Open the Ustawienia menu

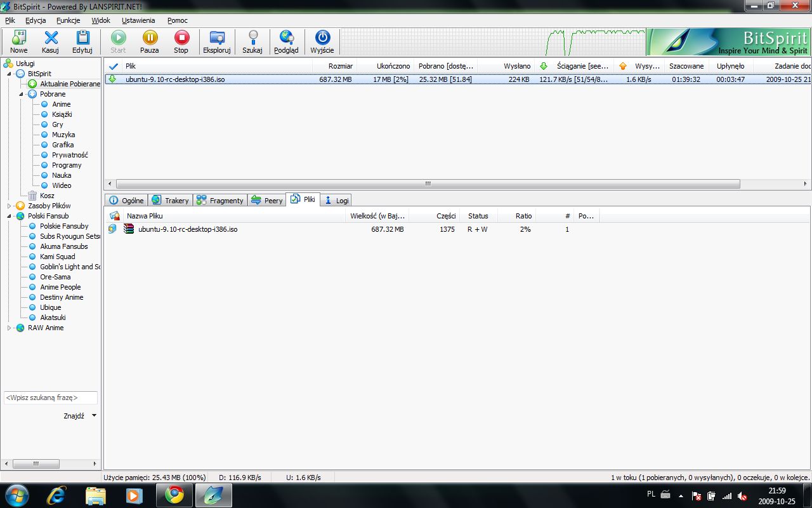pyautogui.click(x=138, y=20)
